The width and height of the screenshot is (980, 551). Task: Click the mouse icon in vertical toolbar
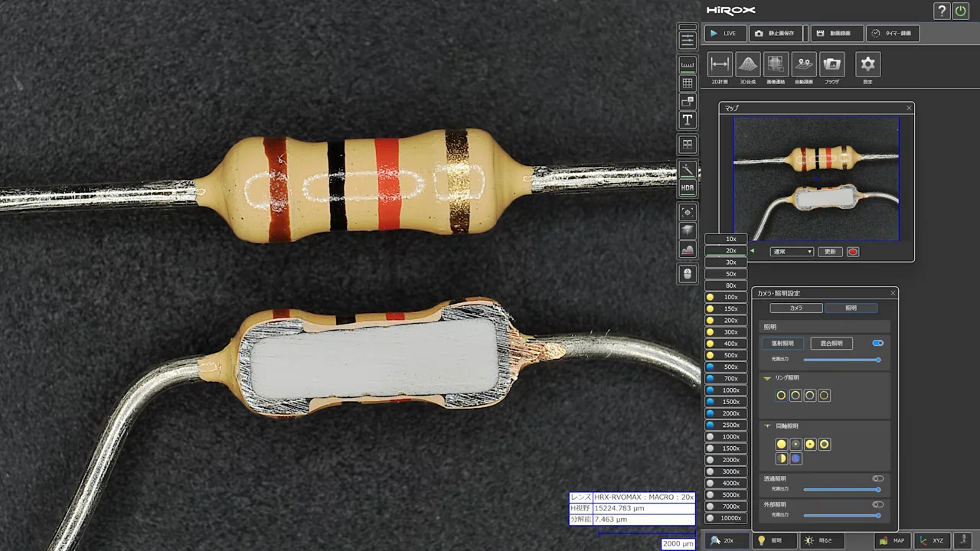click(688, 274)
